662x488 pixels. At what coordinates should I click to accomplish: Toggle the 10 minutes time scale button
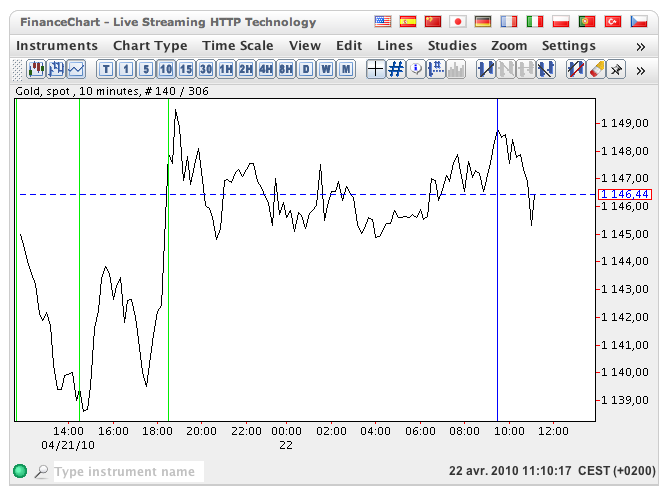(166, 69)
